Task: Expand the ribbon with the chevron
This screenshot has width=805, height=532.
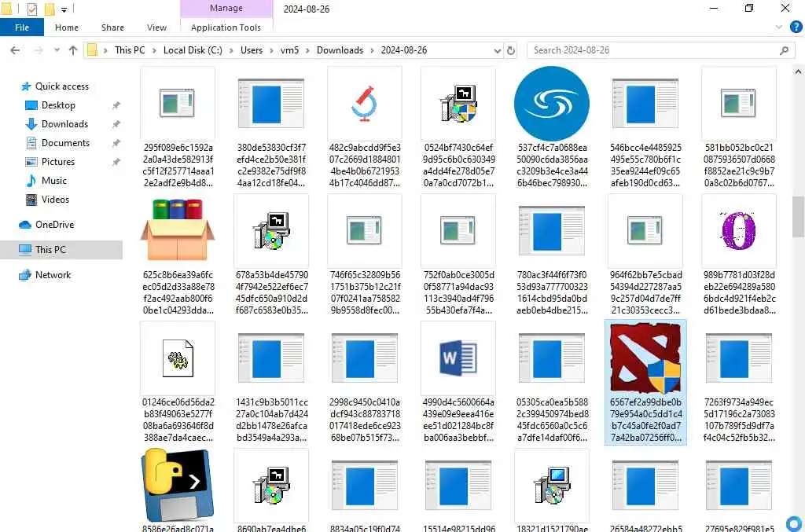Action: [779, 27]
